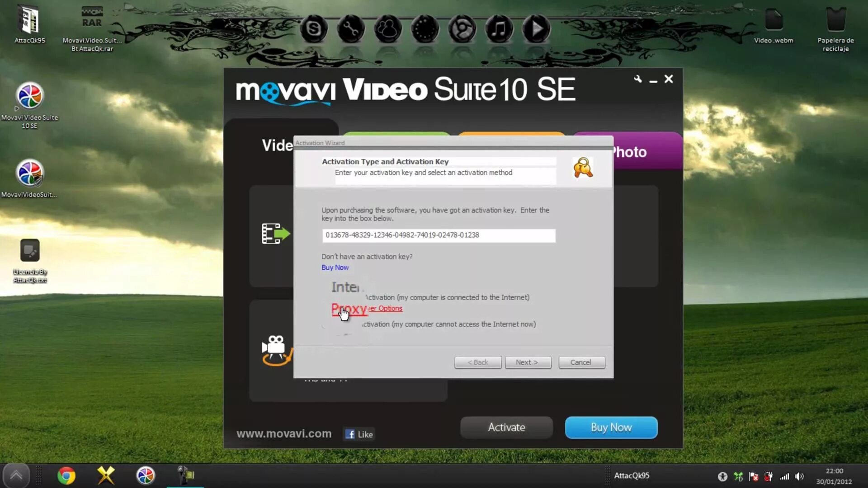
Task: Click Cancel to close Activation Wizard
Action: 580,362
